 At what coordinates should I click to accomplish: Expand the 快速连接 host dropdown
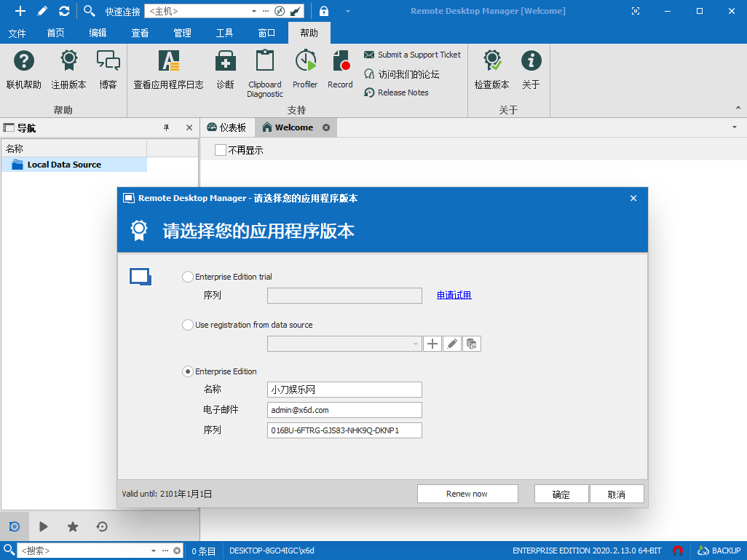tap(253, 12)
